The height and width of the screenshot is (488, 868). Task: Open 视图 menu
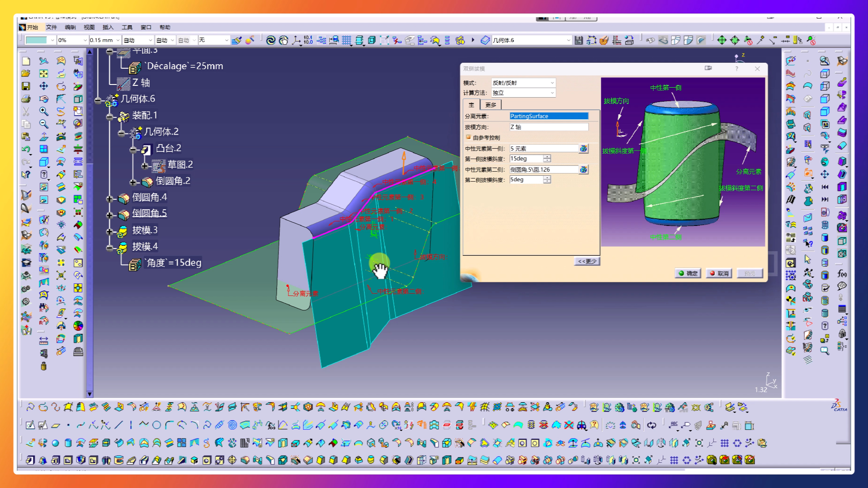coord(89,27)
